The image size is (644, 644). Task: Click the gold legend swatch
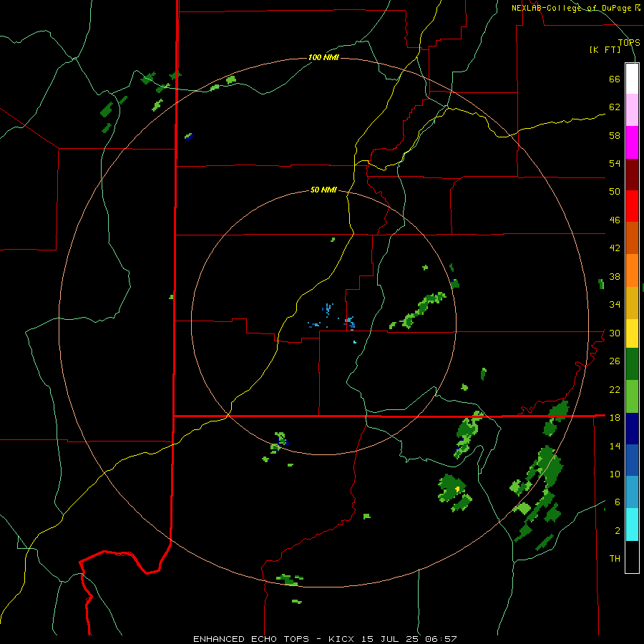tap(632, 303)
